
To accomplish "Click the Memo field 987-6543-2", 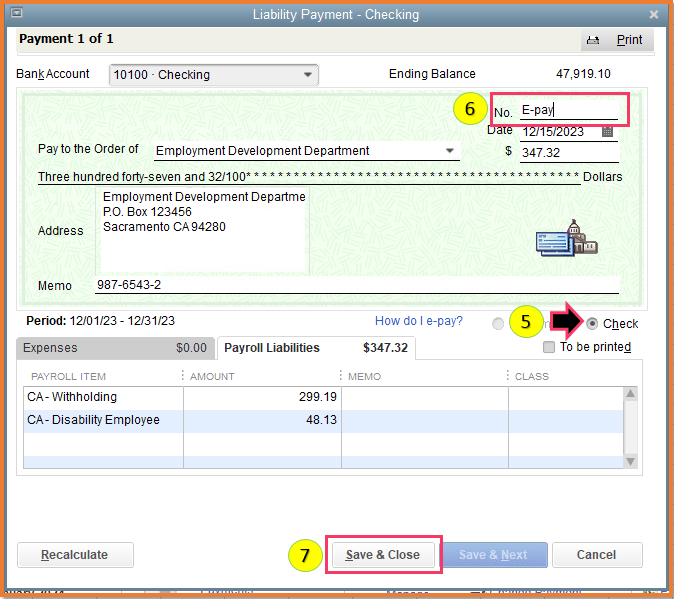I will tap(357, 285).
